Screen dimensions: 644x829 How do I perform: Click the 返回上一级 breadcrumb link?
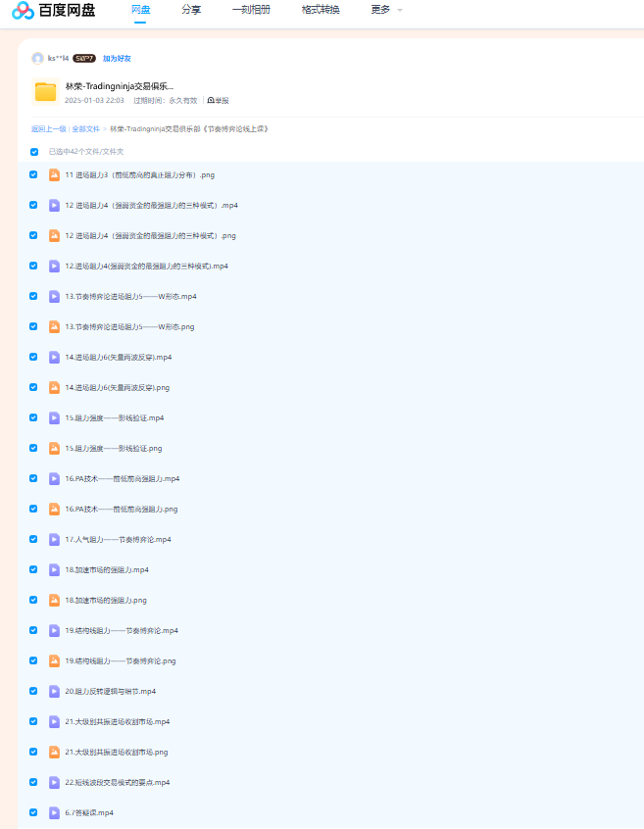49,129
